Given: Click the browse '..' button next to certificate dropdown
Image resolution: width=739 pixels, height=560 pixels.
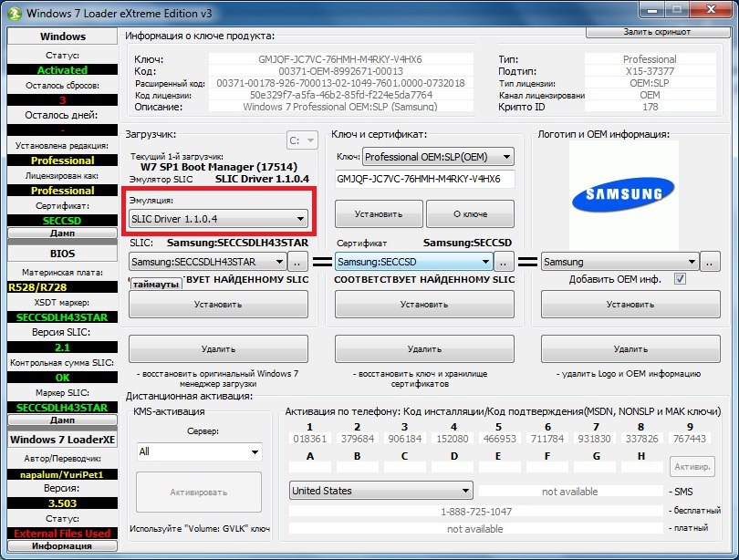Looking at the screenshot, I should click(504, 262).
